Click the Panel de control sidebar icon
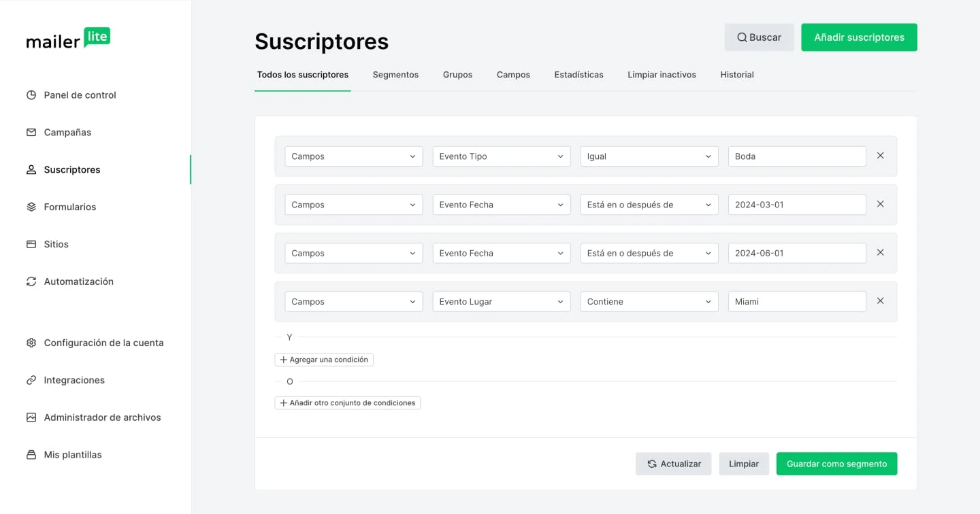Image resolution: width=980 pixels, height=514 pixels. [x=31, y=95]
